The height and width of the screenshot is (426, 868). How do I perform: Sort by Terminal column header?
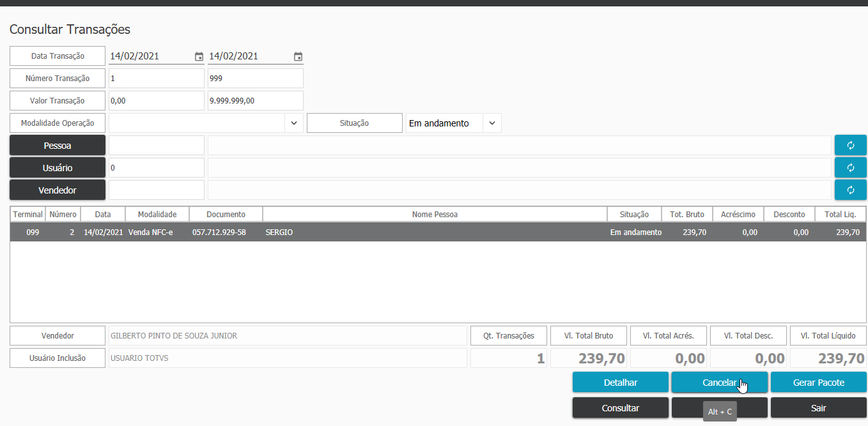(27, 214)
